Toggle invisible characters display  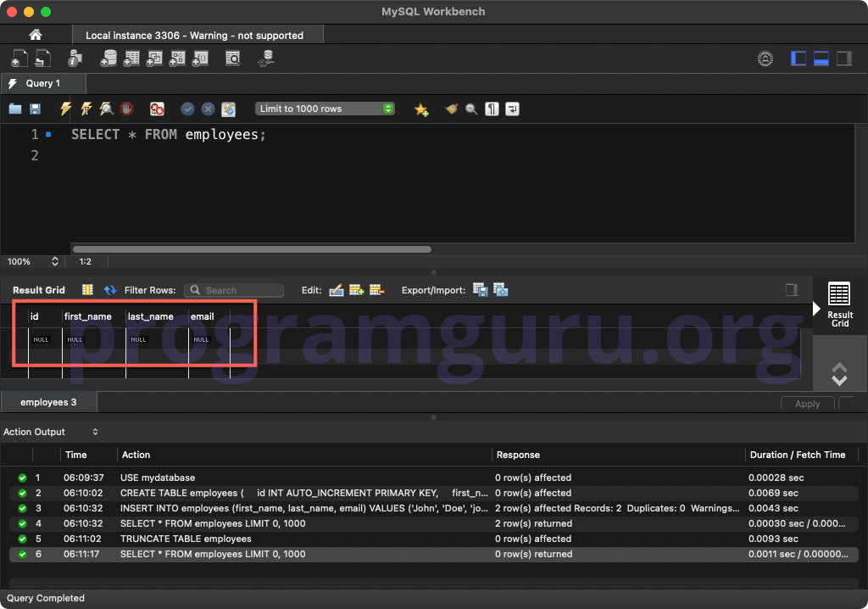[x=492, y=109]
